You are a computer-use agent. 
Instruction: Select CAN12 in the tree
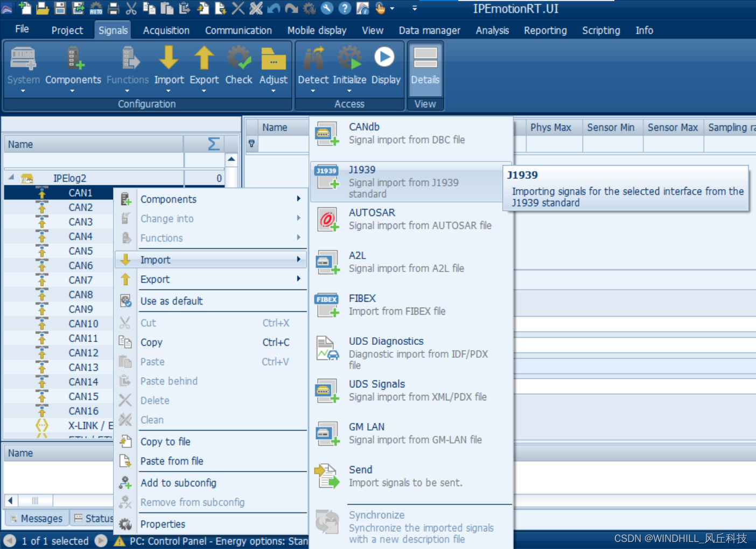point(83,352)
